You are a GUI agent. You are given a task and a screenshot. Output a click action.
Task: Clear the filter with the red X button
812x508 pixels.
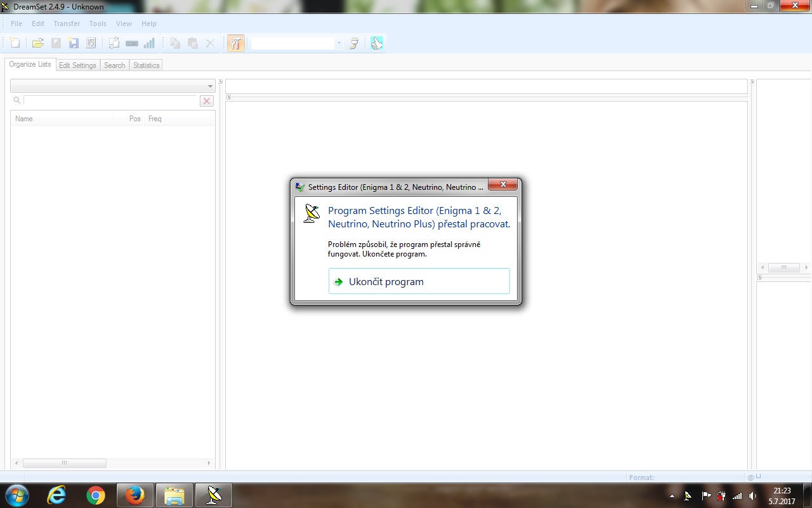click(206, 101)
